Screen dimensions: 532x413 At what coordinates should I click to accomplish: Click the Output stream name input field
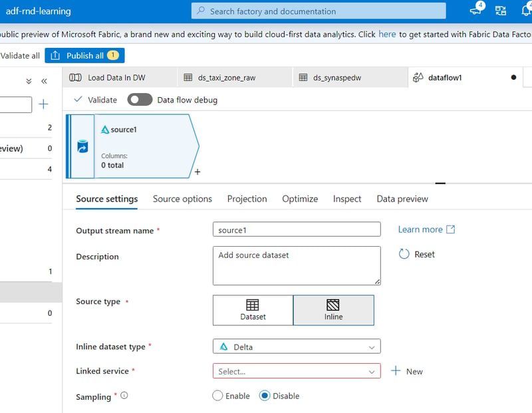(x=297, y=229)
